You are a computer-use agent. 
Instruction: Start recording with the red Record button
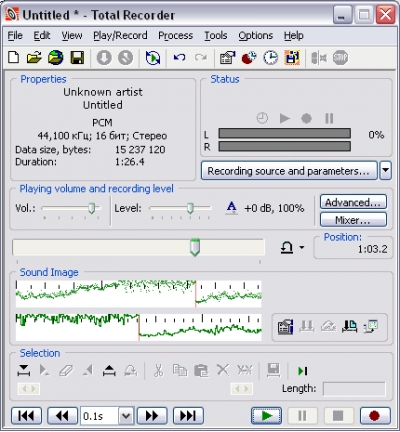click(375, 416)
